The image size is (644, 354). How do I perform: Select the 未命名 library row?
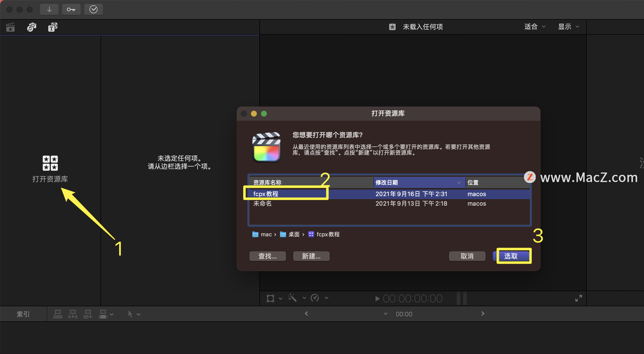(389, 204)
